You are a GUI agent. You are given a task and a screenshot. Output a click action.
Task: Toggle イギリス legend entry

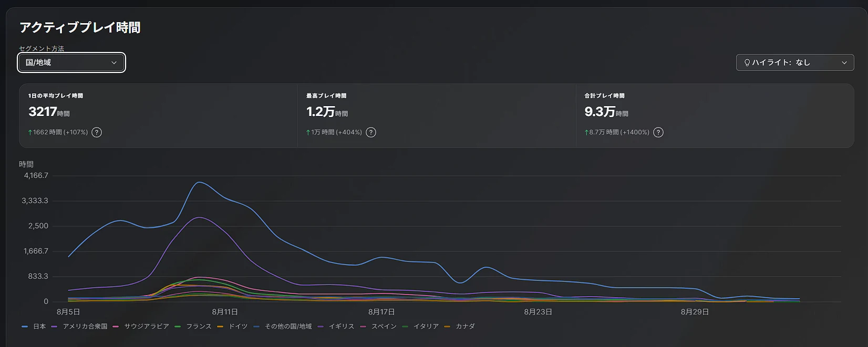tap(336, 327)
